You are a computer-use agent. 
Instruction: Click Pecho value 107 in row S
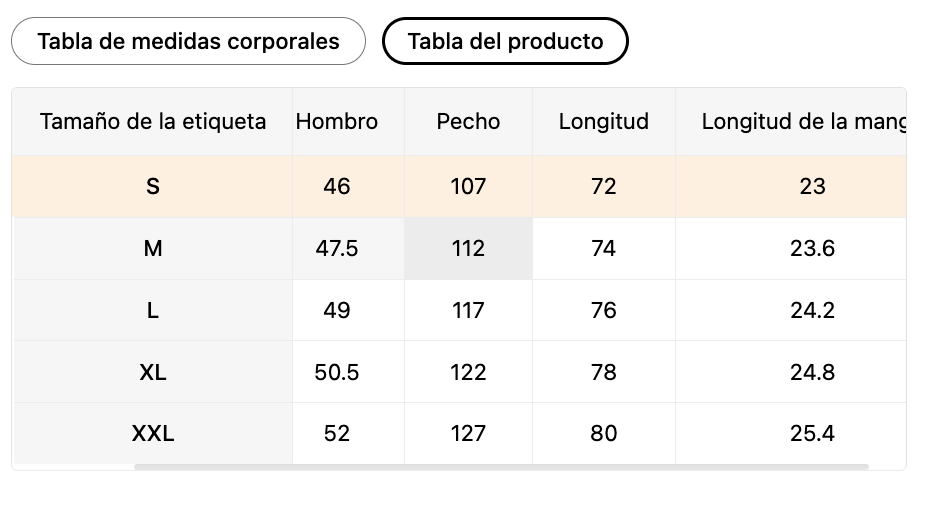click(468, 186)
